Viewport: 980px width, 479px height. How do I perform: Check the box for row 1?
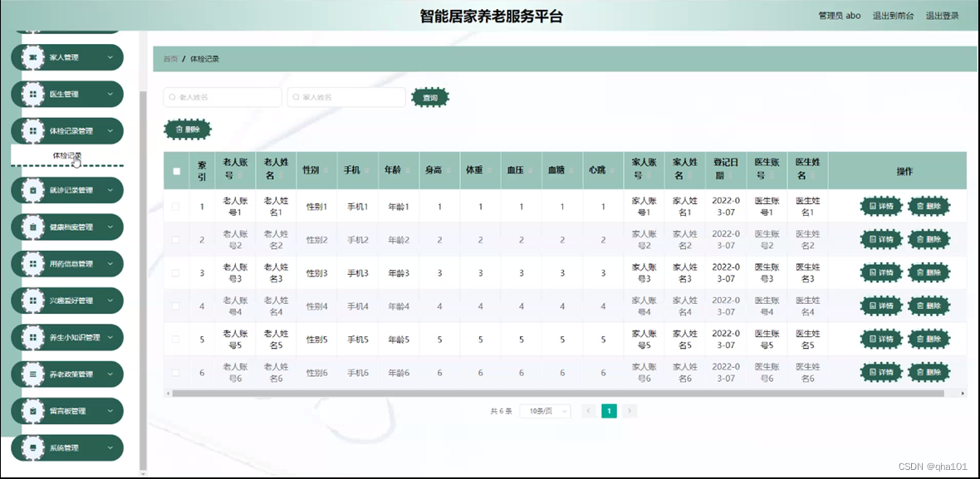pyautogui.click(x=175, y=206)
